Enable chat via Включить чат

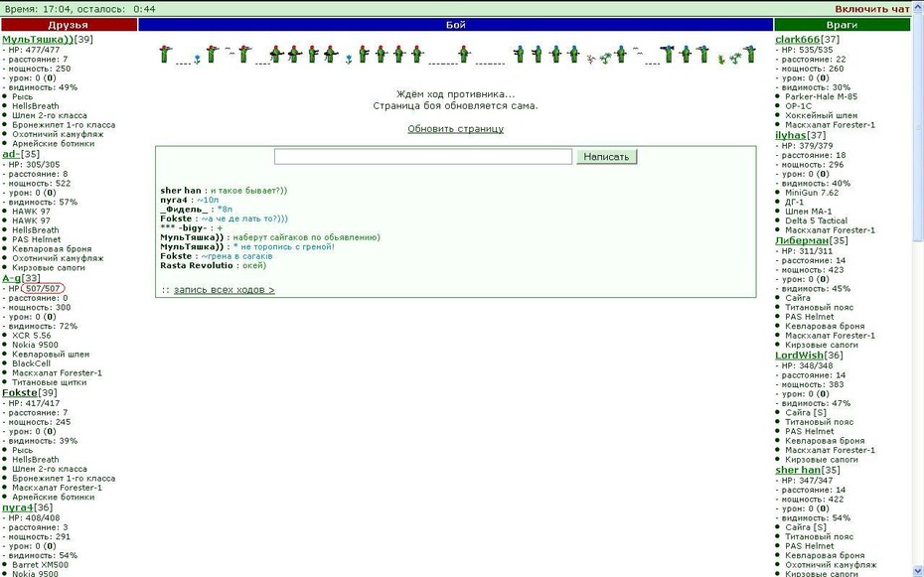872,9
